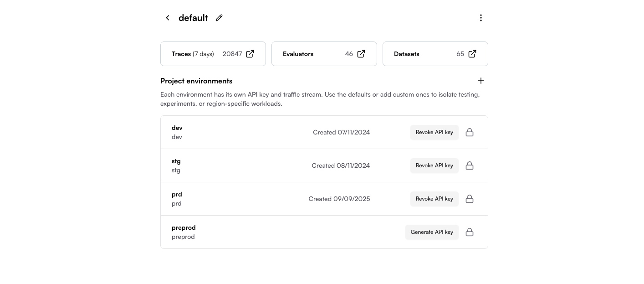Open the Evaluators card
The width and height of the screenshot is (644, 284).
click(x=324, y=54)
